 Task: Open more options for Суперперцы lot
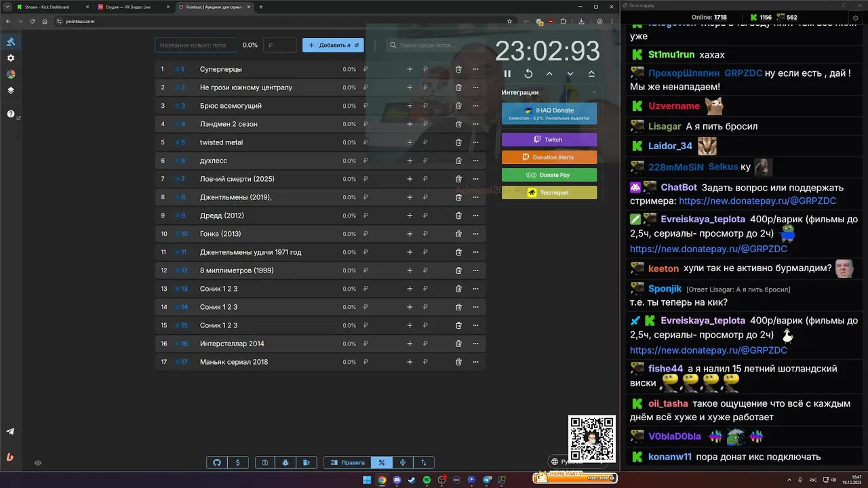(x=475, y=69)
